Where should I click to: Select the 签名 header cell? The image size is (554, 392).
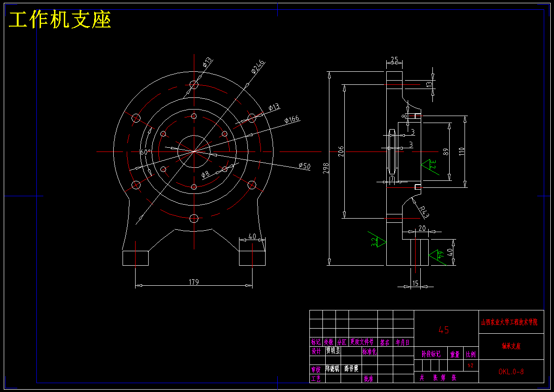click(385, 342)
